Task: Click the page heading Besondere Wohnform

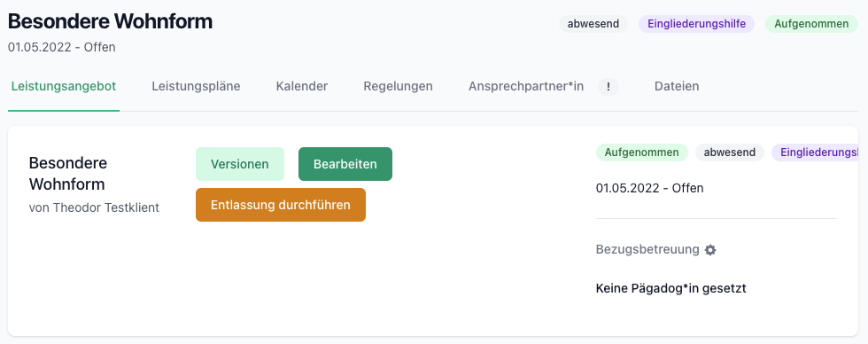Action: (x=110, y=21)
